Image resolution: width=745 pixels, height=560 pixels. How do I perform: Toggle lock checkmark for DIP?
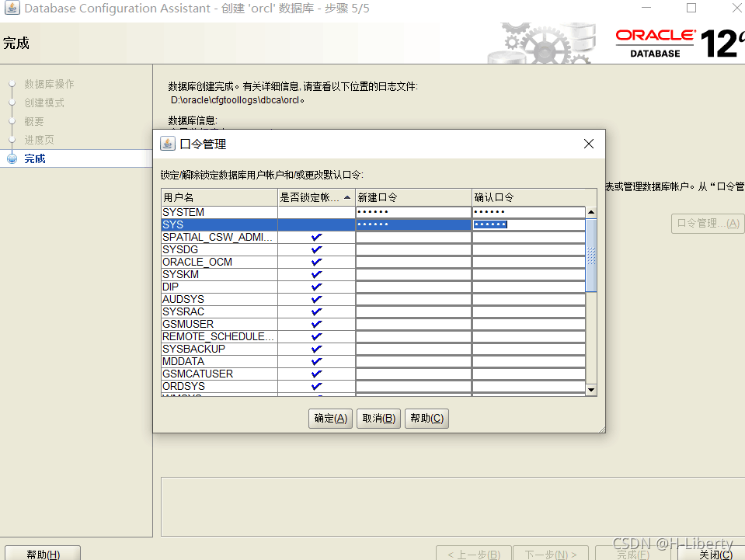tap(316, 287)
